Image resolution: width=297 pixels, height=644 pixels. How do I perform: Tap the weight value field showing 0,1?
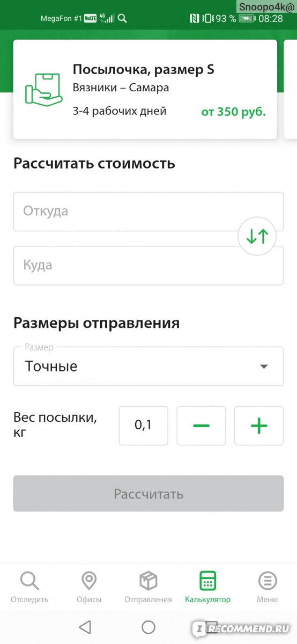click(143, 426)
